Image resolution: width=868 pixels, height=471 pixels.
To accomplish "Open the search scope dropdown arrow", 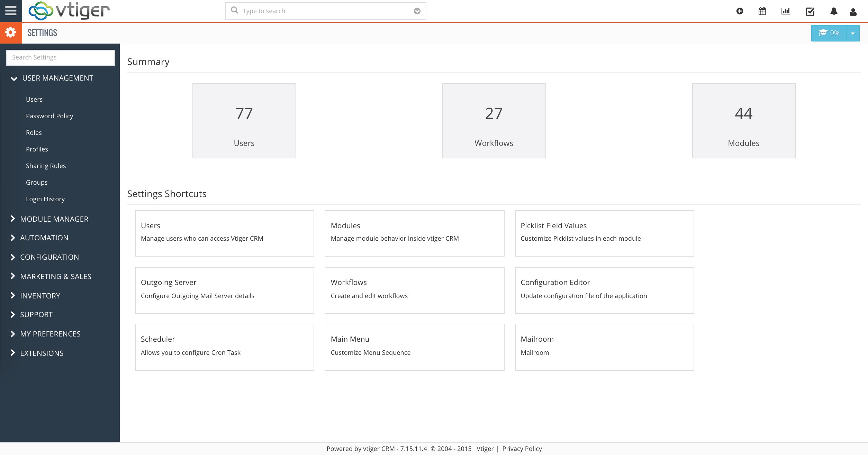I will click(416, 11).
